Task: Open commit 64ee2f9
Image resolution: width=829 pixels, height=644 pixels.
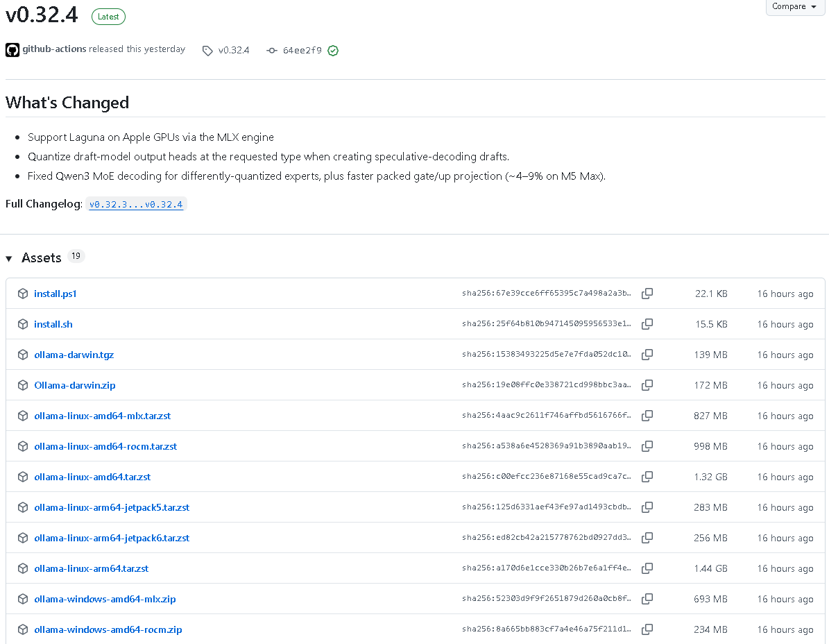Action: tap(302, 50)
